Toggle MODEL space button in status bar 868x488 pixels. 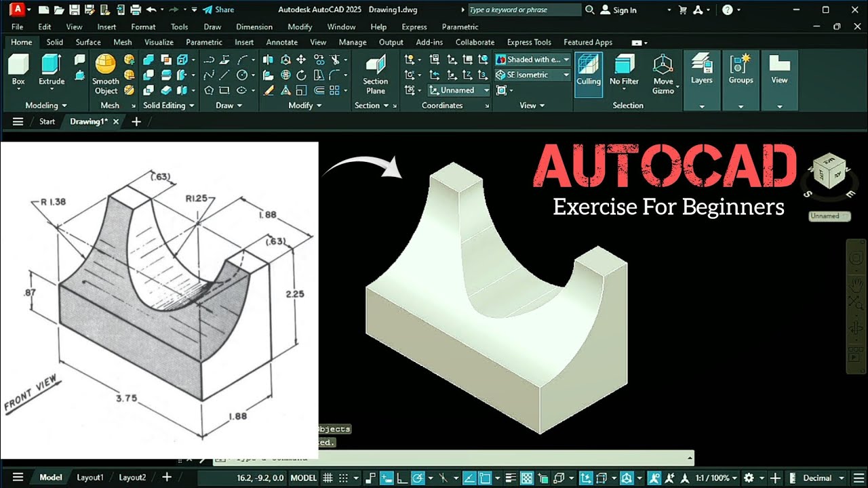[304, 478]
